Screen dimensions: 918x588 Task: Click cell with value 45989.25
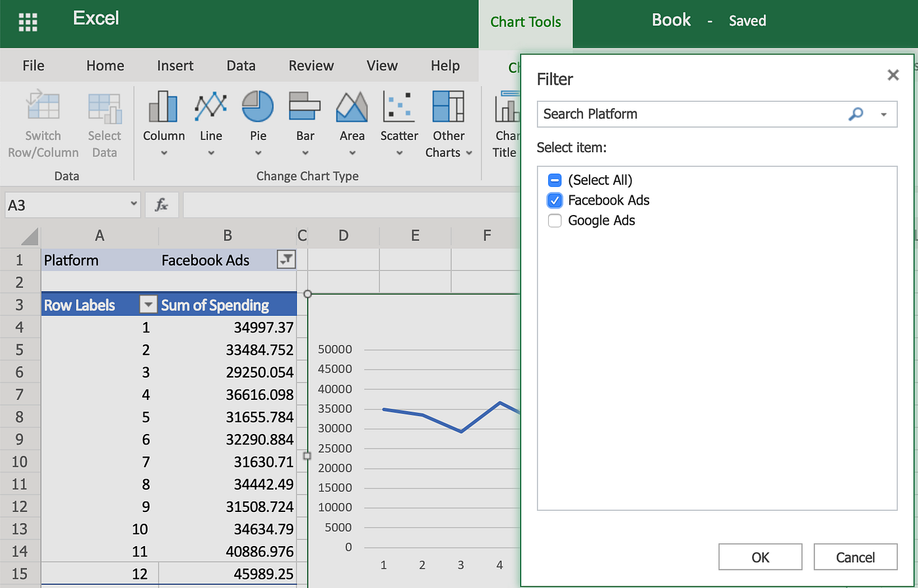228,574
